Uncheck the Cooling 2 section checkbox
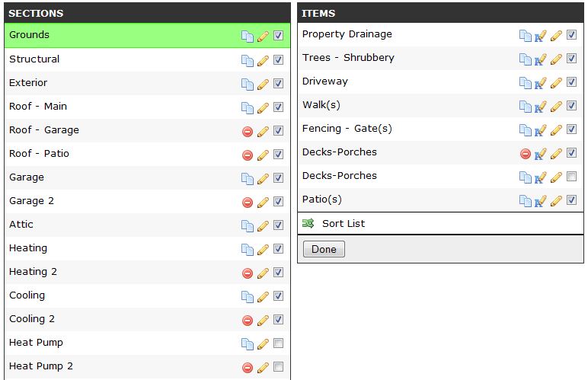 [x=278, y=319]
